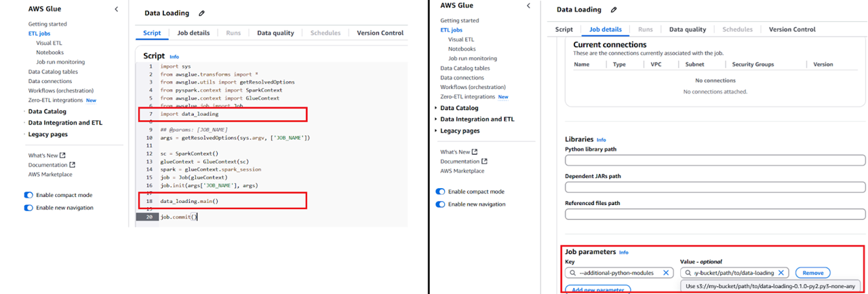Open What's New external link icon, left panel

62,155
